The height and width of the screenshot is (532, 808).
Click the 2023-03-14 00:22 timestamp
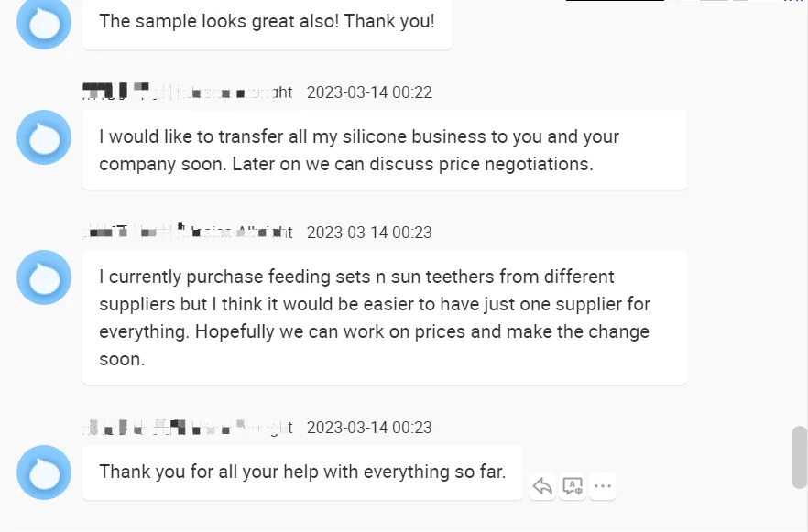(369, 92)
